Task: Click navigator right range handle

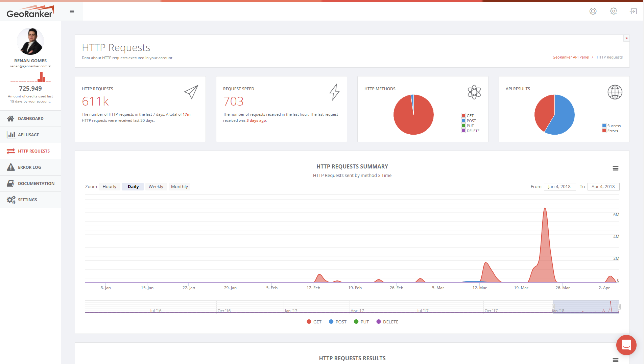Action: [619, 307]
